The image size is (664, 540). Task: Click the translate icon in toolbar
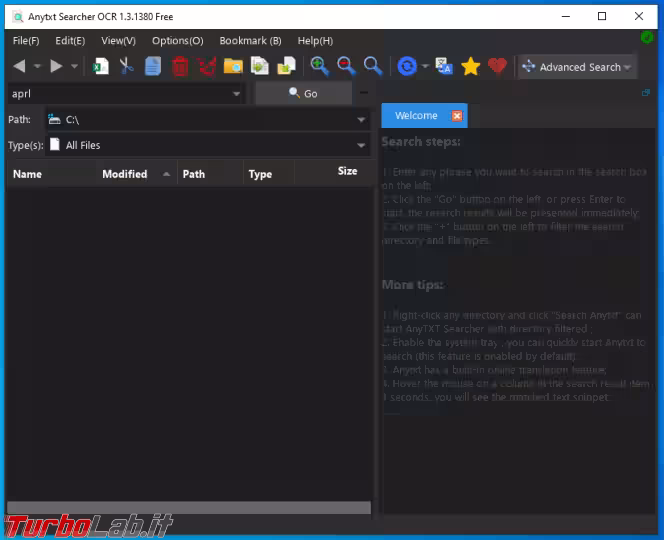pos(444,66)
